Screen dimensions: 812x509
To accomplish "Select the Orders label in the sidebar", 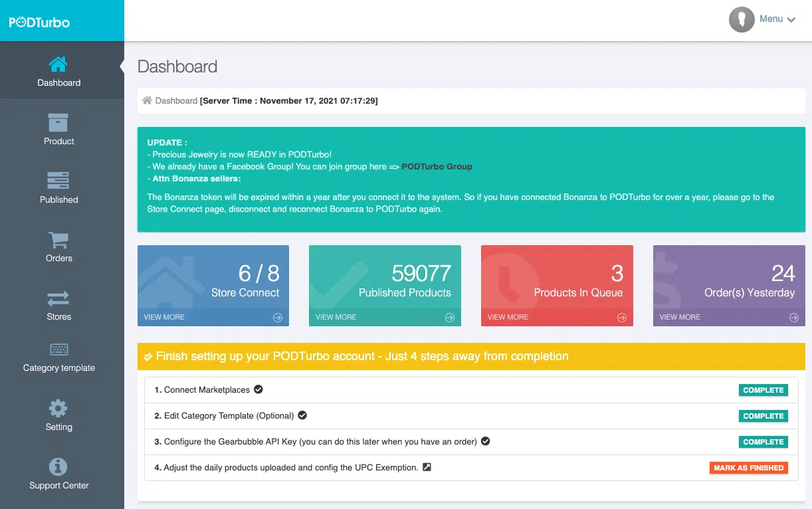I will (59, 258).
